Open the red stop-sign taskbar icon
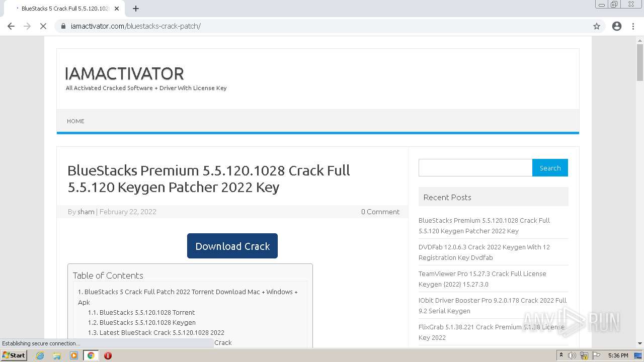This screenshot has width=644, height=362. [x=108, y=355]
